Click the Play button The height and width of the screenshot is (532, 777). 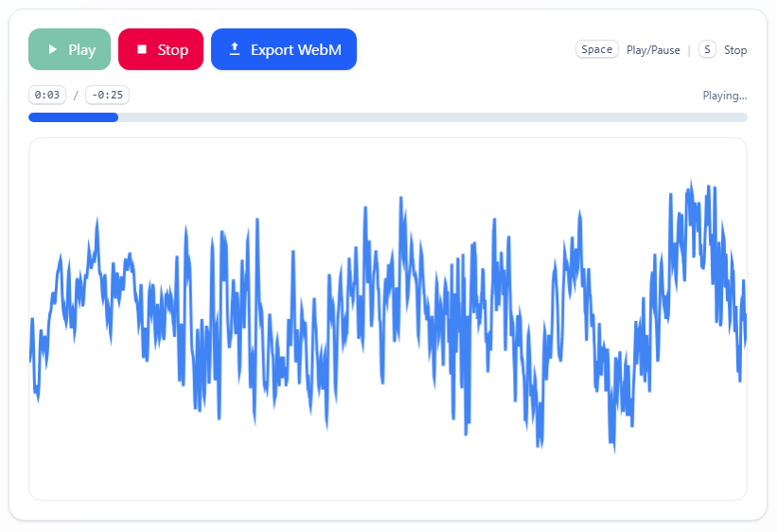[69, 49]
